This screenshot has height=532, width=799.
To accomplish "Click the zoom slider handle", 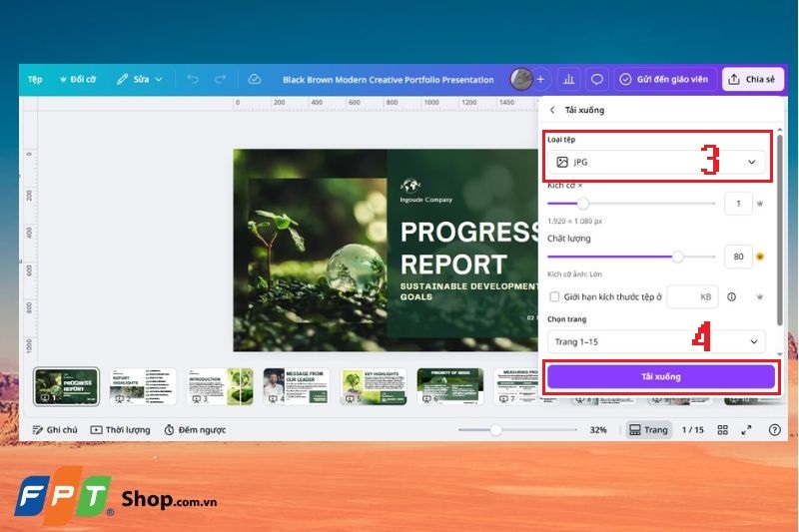I will [495, 430].
